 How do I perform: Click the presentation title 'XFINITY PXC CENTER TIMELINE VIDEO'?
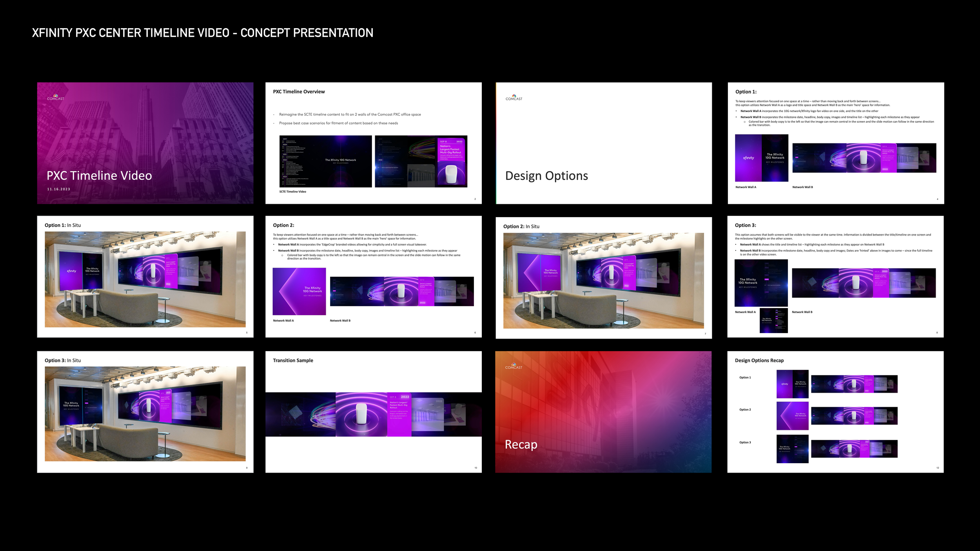tap(131, 33)
